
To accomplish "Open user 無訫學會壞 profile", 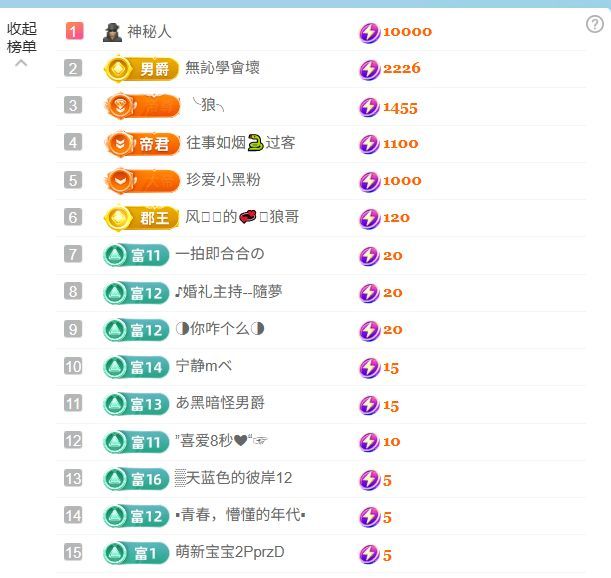I will click(x=223, y=69).
